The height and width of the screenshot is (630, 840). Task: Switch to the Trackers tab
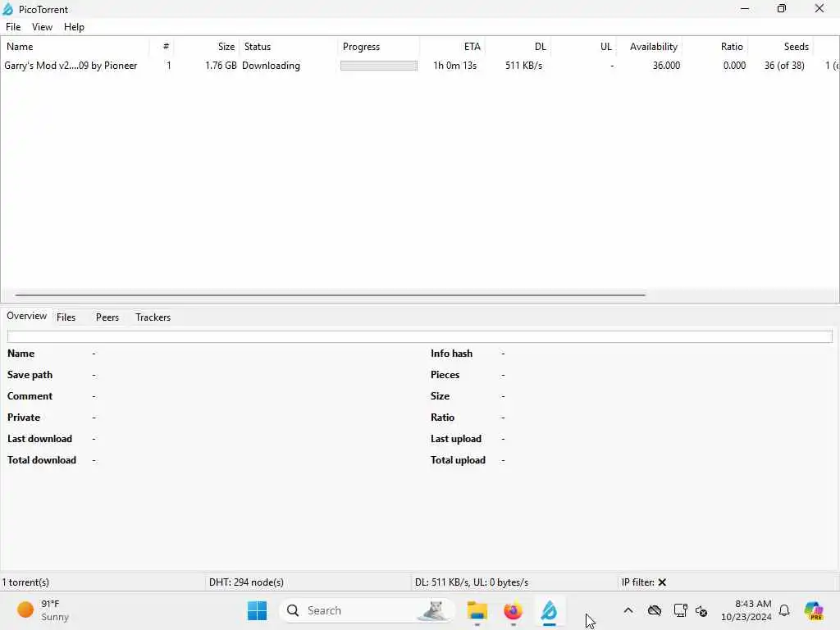tap(153, 317)
